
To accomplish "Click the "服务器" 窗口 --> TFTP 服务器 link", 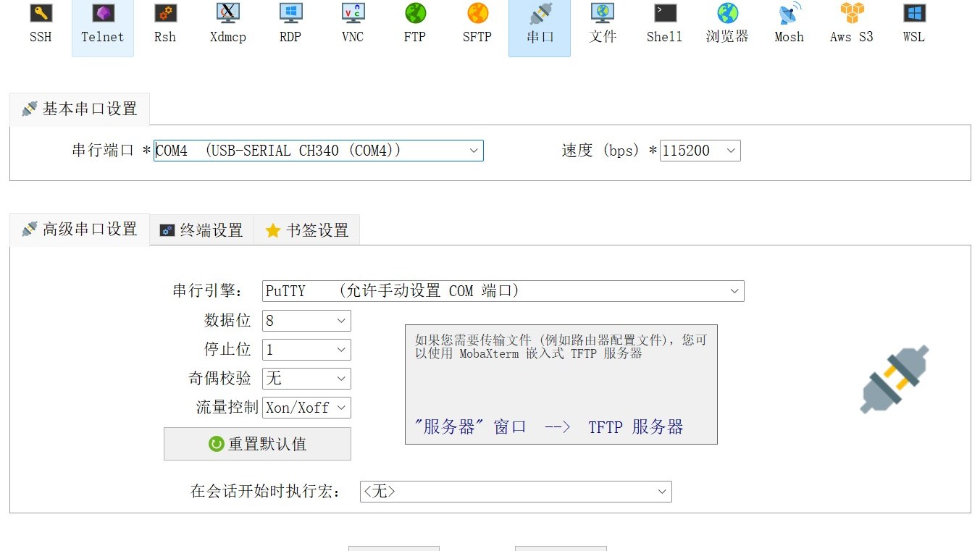I will [x=549, y=427].
